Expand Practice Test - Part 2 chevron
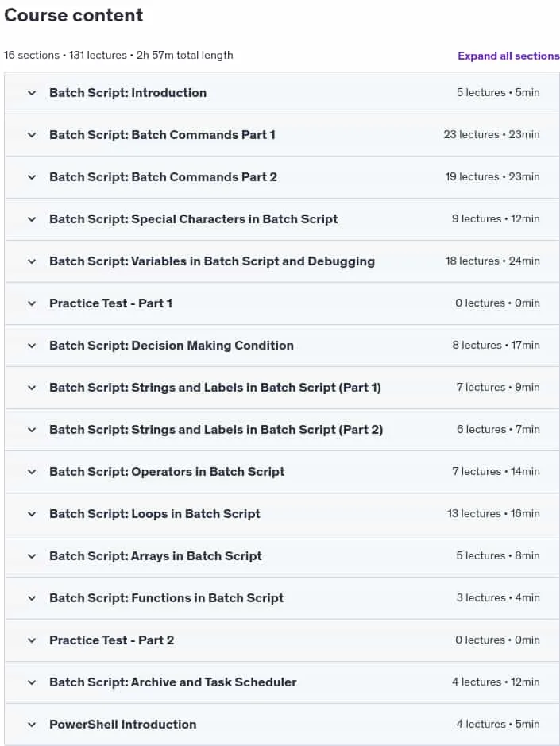560x746 pixels. (x=32, y=640)
